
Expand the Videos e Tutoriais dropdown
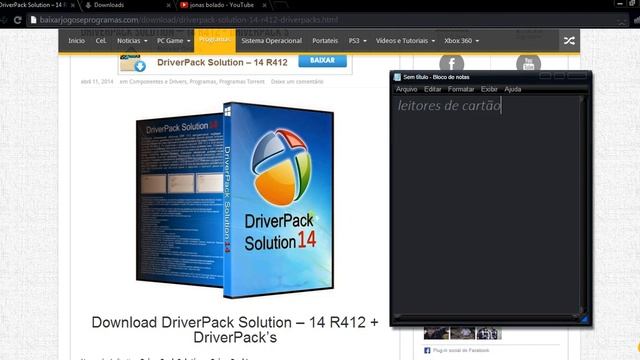point(405,41)
